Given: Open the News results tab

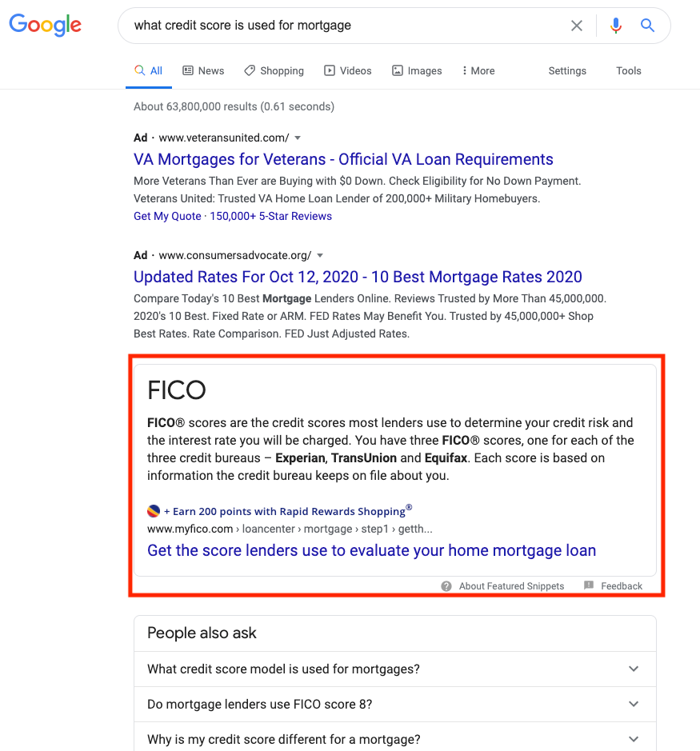Looking at the screenshot, I should [203, 70].
